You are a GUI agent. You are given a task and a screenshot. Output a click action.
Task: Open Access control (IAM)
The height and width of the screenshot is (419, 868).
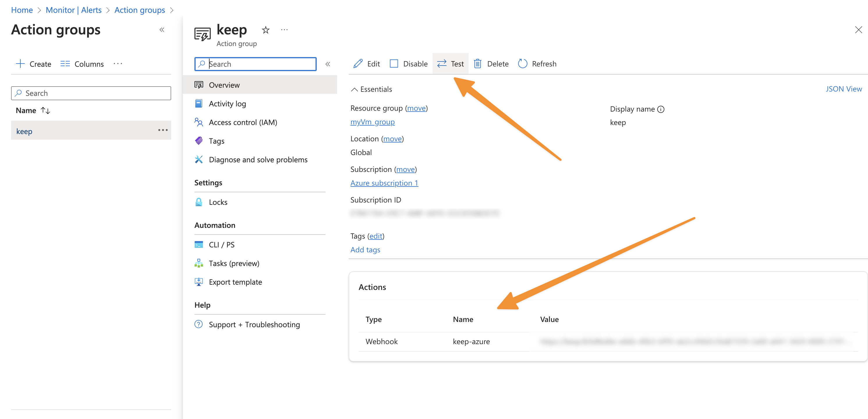(x=260, y=122)
